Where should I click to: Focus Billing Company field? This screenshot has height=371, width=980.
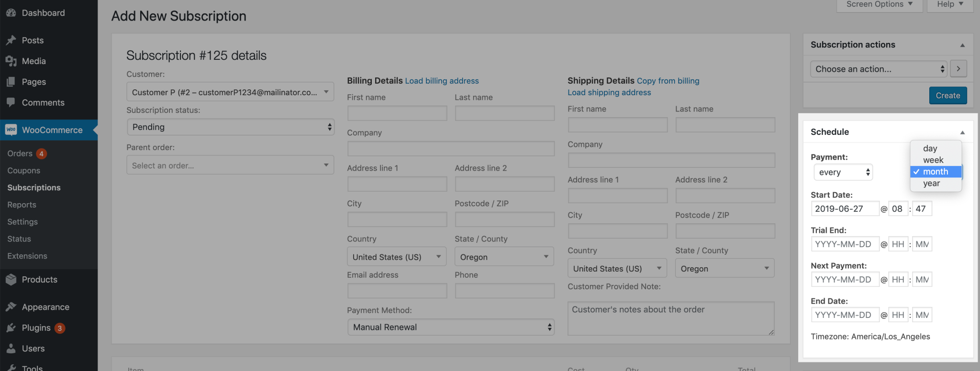(451, 149)
